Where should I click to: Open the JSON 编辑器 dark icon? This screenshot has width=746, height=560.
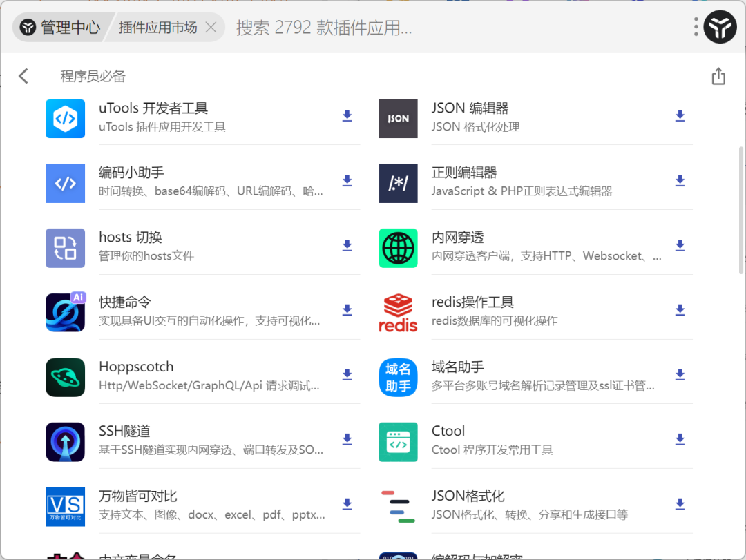[399, 119]
